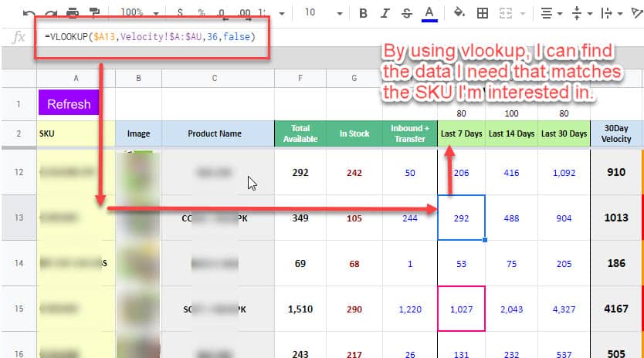The image size is (644, 358).
Task: Format as currency with dollar icon
Action: [x=180, y=13]
